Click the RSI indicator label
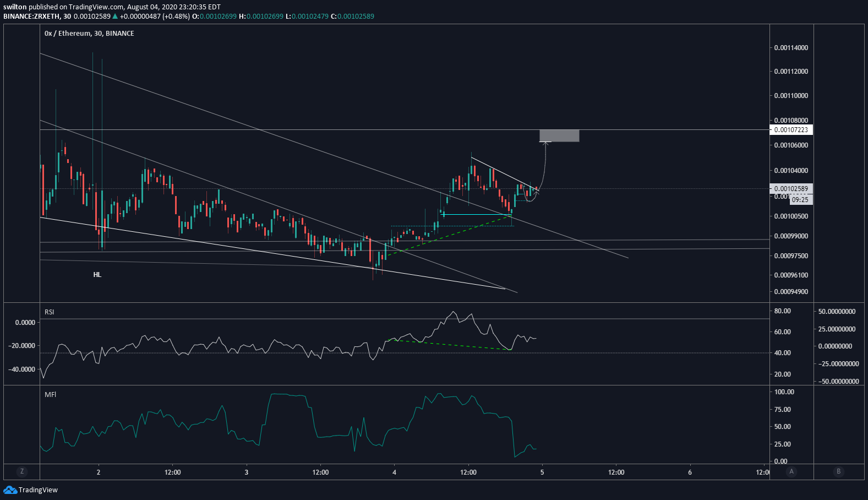 [50, 312]
